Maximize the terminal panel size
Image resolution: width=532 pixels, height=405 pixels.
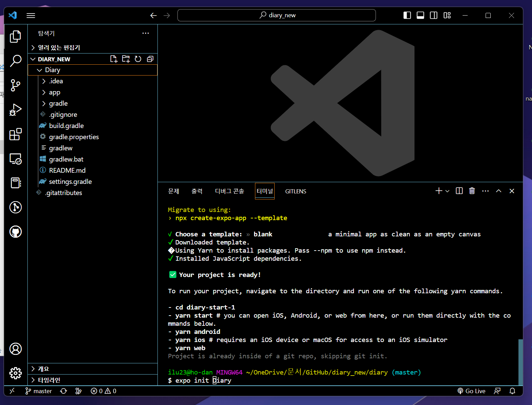pos(498,191)
